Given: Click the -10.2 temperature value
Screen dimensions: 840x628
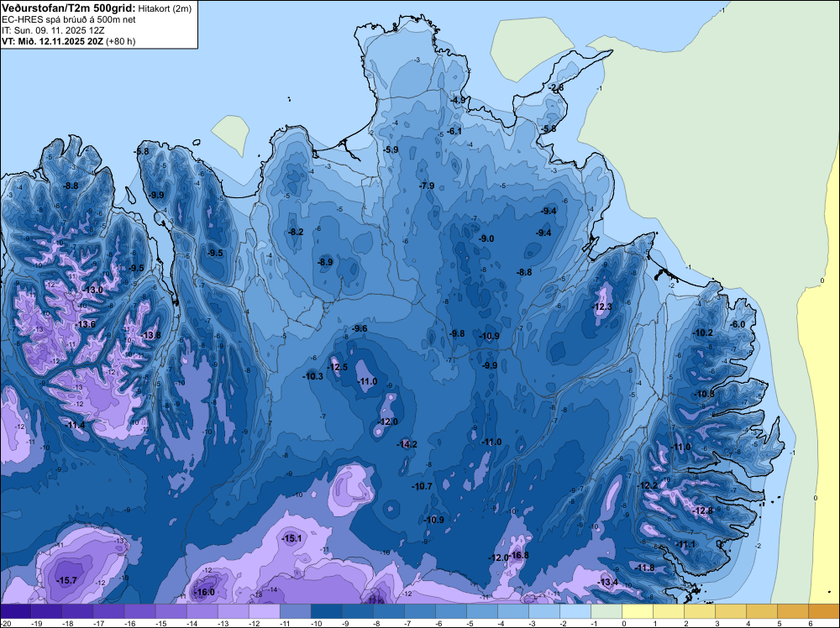Looking at the screenshot, I should [x=703, y=332].
